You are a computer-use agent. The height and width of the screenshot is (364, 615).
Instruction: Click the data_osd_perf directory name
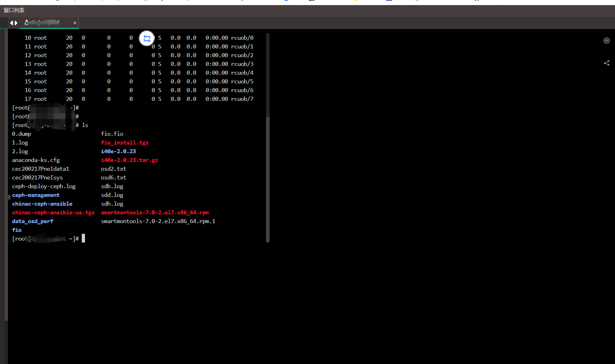coord(33,221)
